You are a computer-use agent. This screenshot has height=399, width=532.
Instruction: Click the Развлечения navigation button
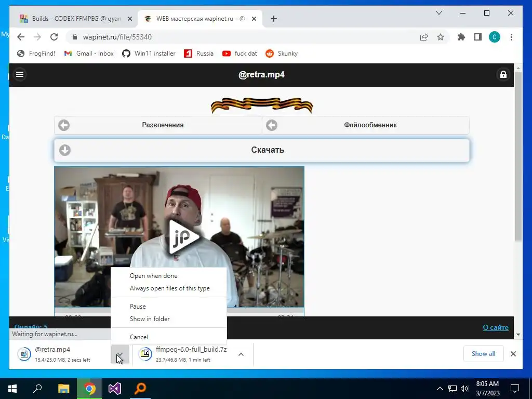[x=158, y=125]
